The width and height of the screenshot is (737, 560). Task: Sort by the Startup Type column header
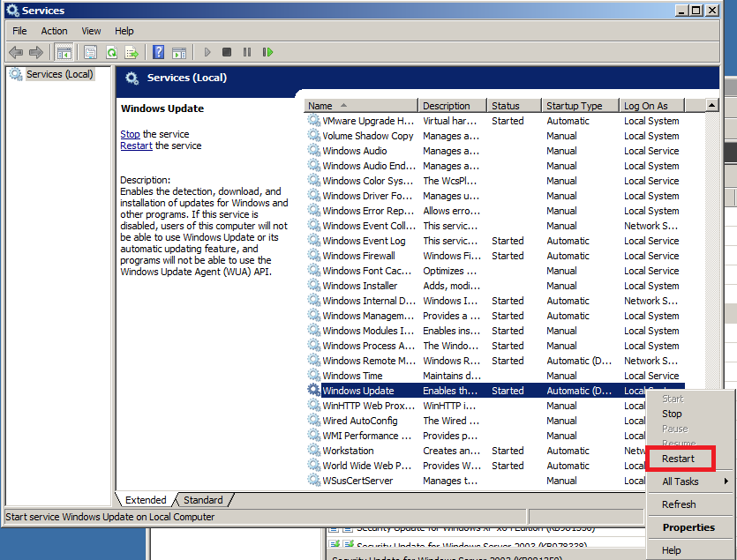581,106
